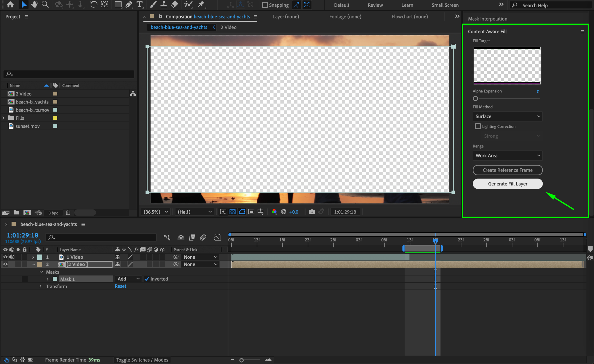
Task: Click the Alpha Expansion slider handle
Action: (475, 99)
